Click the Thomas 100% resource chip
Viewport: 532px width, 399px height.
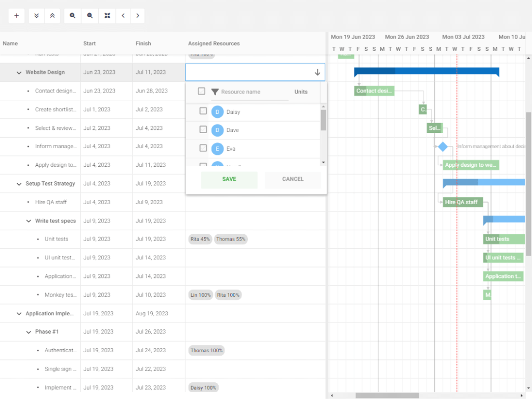(206, 351)
